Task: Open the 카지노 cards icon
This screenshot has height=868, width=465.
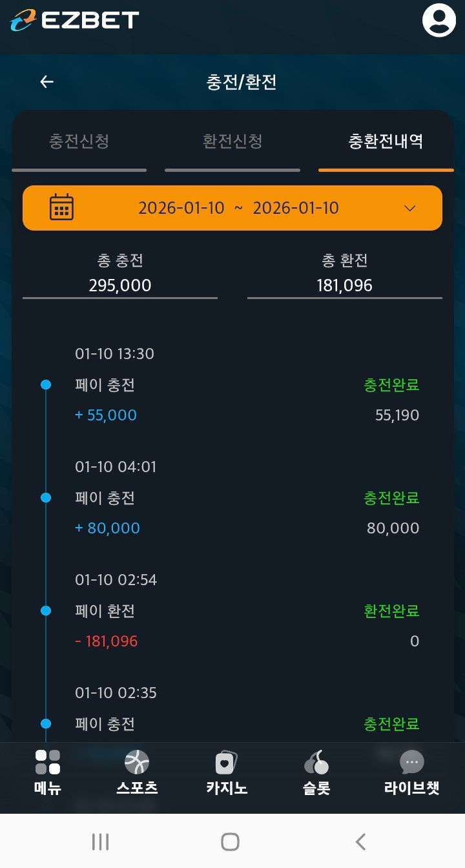Action: pos(227,763)
